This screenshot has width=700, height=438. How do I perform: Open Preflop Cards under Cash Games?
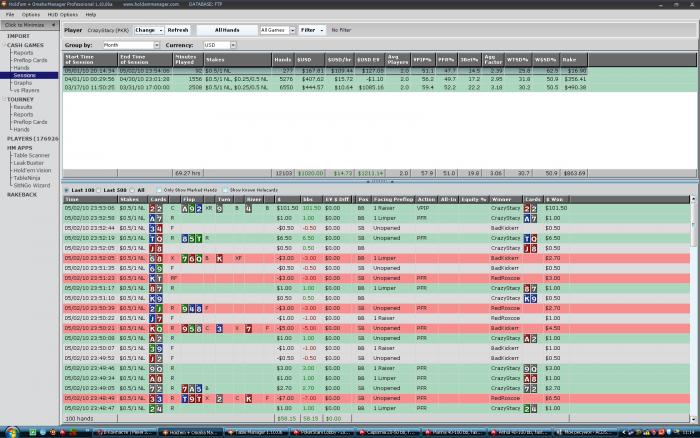tap(30, 60)
